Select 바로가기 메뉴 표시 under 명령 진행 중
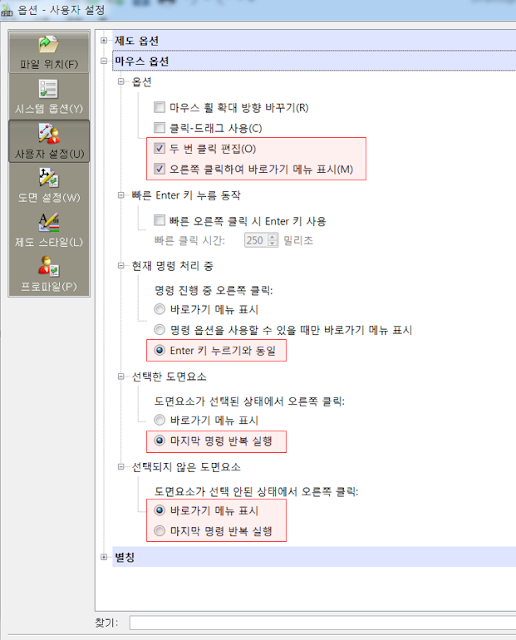The image size is (516, 640). 159,309
